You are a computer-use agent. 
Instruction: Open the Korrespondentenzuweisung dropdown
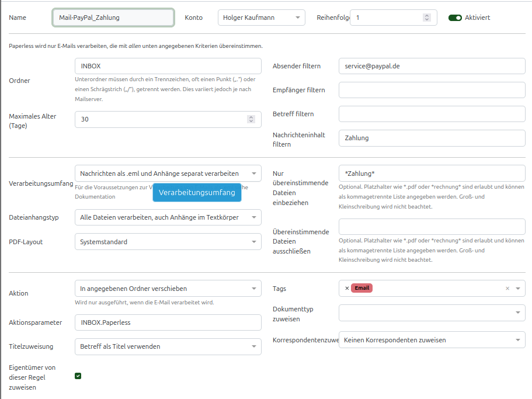point(432,340)
